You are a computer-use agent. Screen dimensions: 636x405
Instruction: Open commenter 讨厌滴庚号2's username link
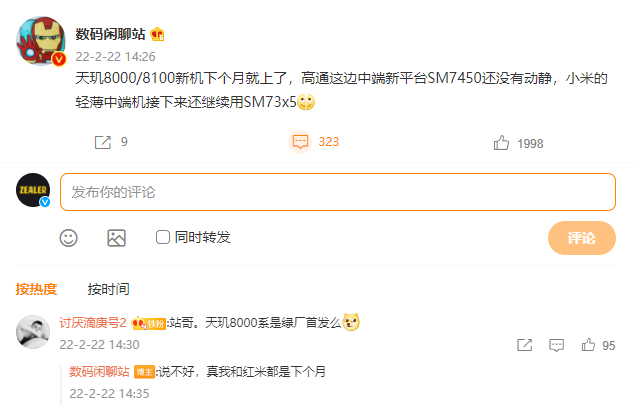(x=93, y=323)
